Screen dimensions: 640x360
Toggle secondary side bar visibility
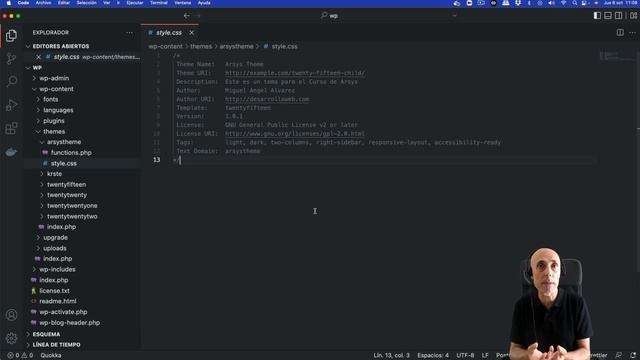pyautogui.click(x=619, y=16)
